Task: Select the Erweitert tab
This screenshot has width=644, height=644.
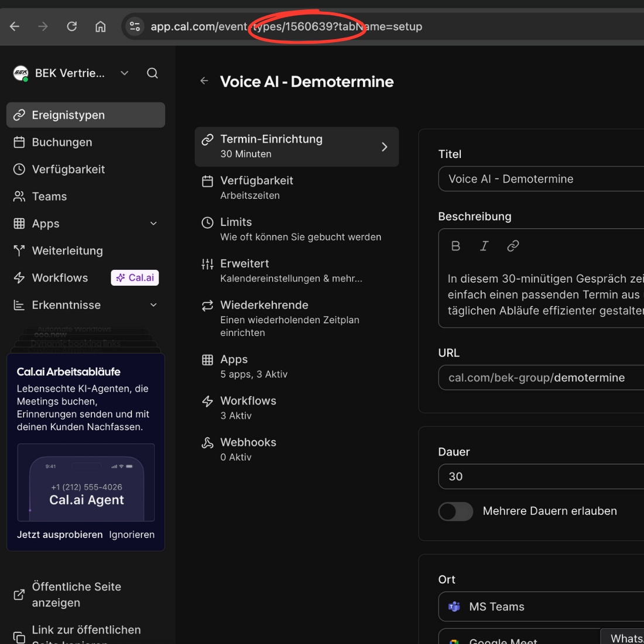Action: (297, 270)
